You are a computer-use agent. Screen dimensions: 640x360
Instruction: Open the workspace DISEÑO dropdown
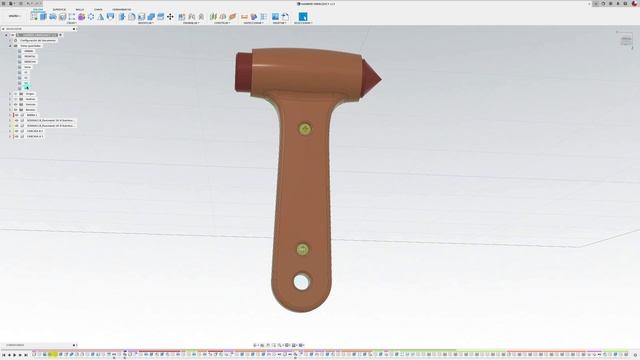15,16
